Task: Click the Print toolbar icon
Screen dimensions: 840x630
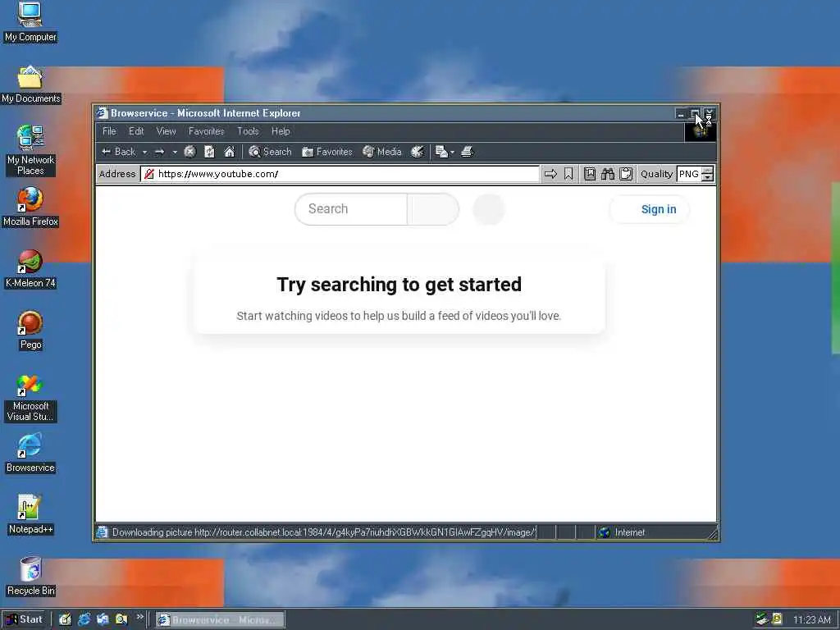Action: (x=467, y=152)
